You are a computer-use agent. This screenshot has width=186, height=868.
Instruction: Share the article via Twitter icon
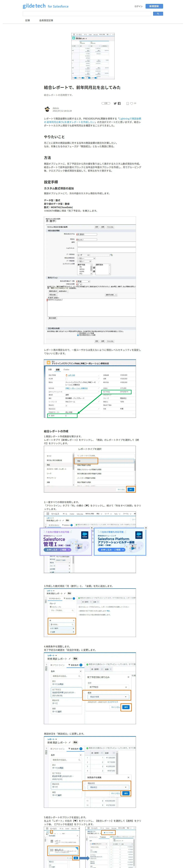pyautogui.click(x=115, y=103)
